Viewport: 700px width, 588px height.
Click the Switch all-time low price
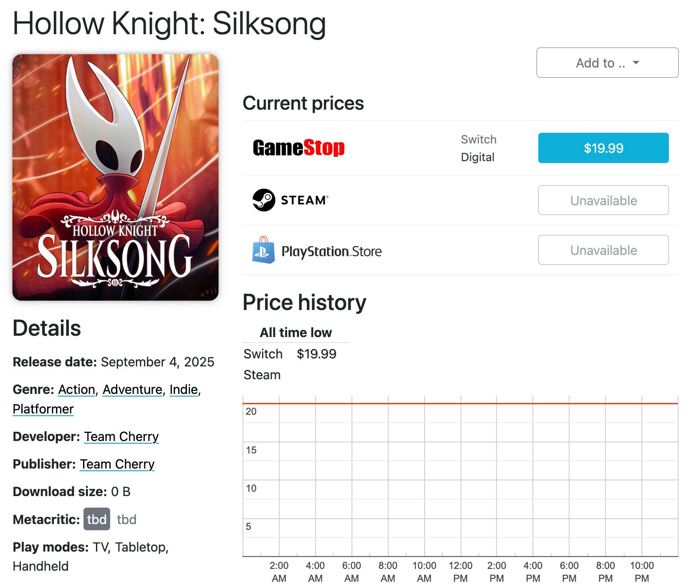coord(316,354)
